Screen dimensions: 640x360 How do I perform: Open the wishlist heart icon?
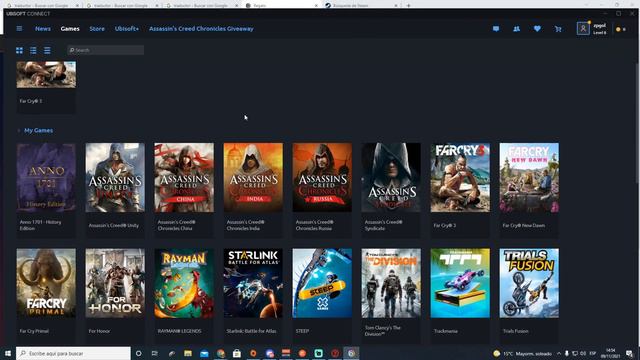coord(537,29)
